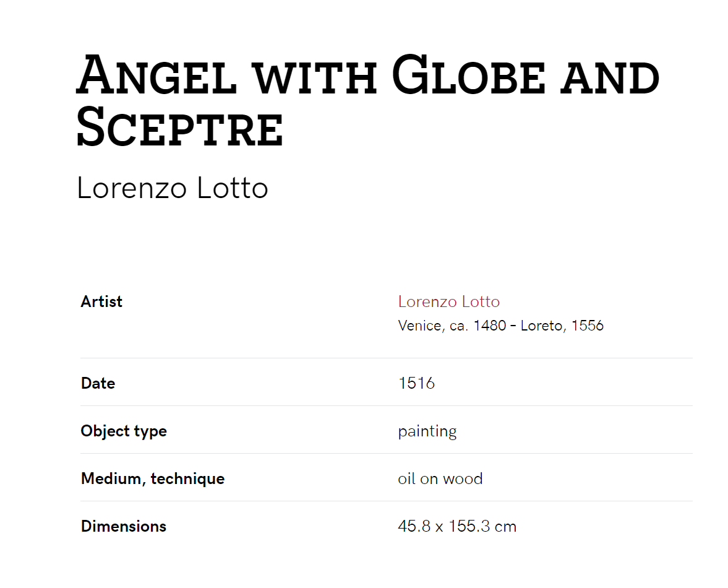Click the Date row label
The width and height of the screenshot is (728, 588).
coord(98,383)
